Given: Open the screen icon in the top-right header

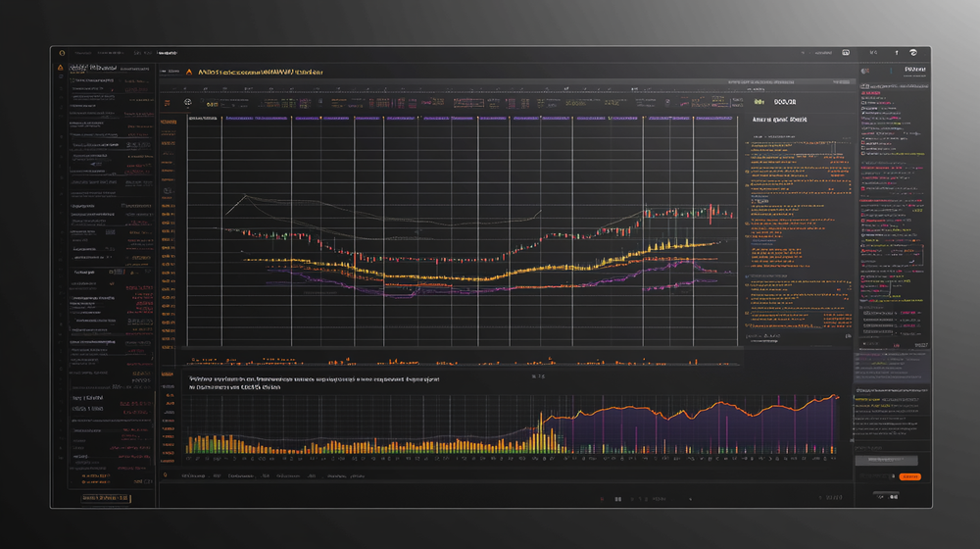Looking at the screenshot, I should click(x=847, y=53).
